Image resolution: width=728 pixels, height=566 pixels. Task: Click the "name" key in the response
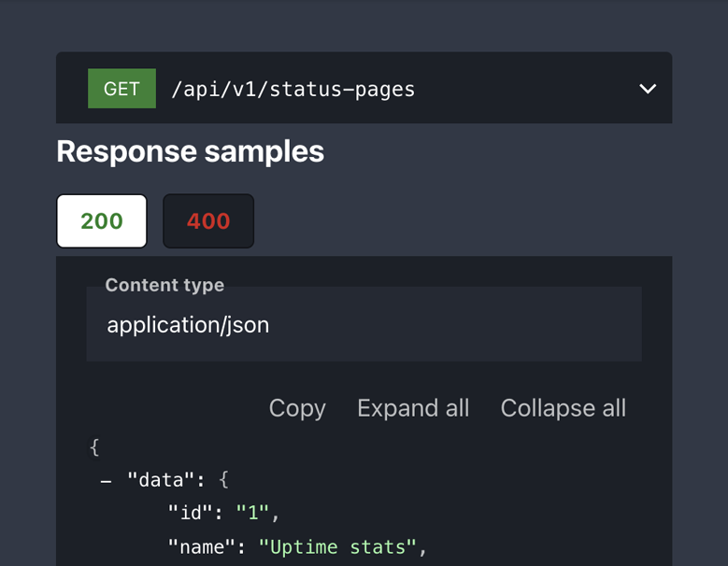(x=201, y=546)
